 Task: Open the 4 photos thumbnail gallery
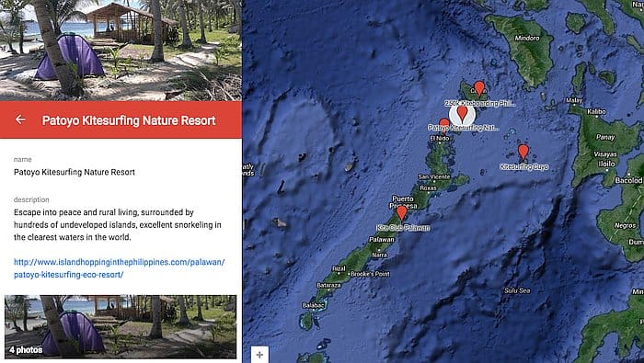(x=121, y=326)
